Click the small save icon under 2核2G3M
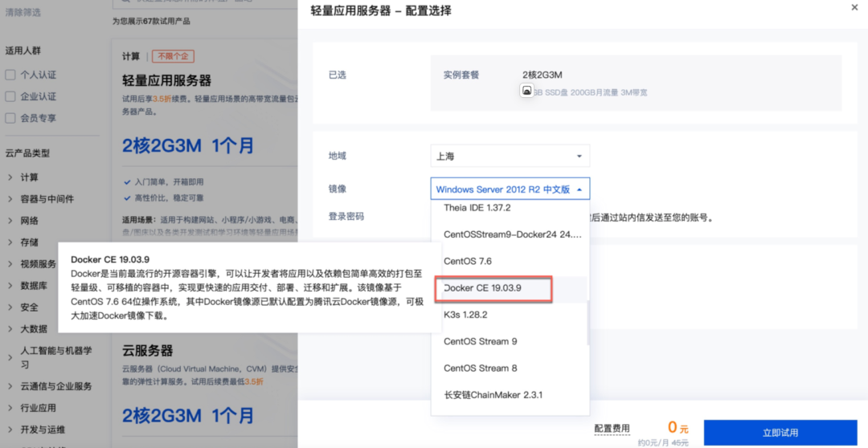The image size is (868, 448). (527, 90)
